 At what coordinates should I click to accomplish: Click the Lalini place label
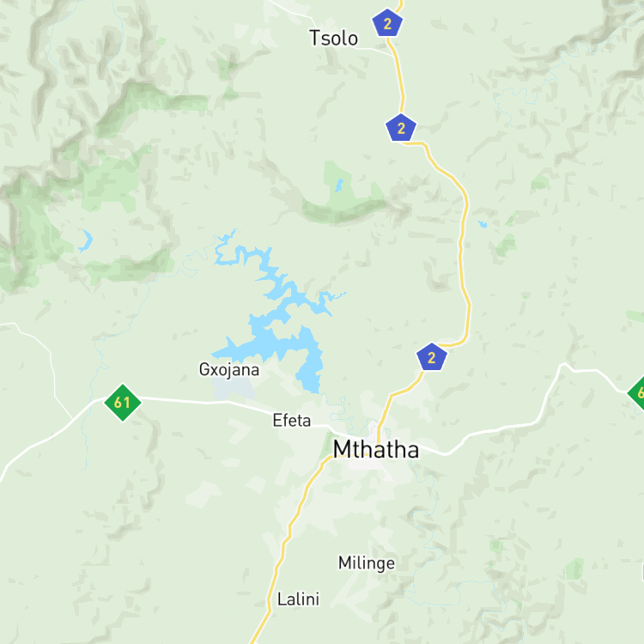tap(298, 599)
